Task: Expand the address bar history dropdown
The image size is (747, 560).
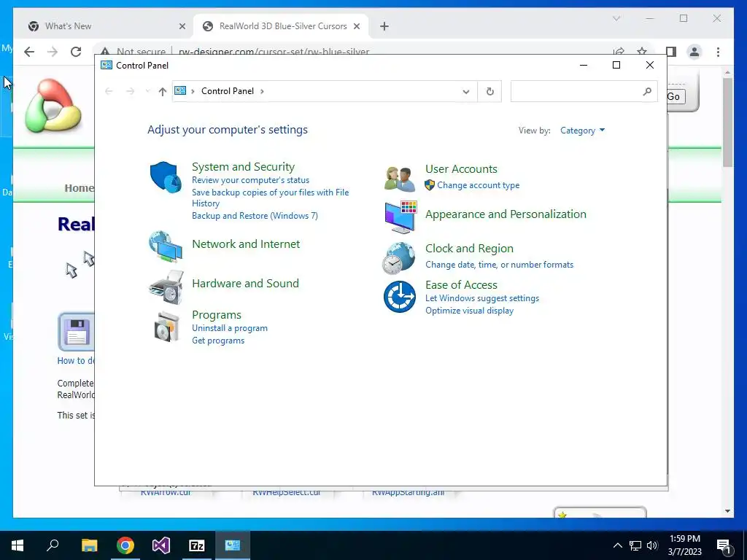Action: click(x=466, y=91)
